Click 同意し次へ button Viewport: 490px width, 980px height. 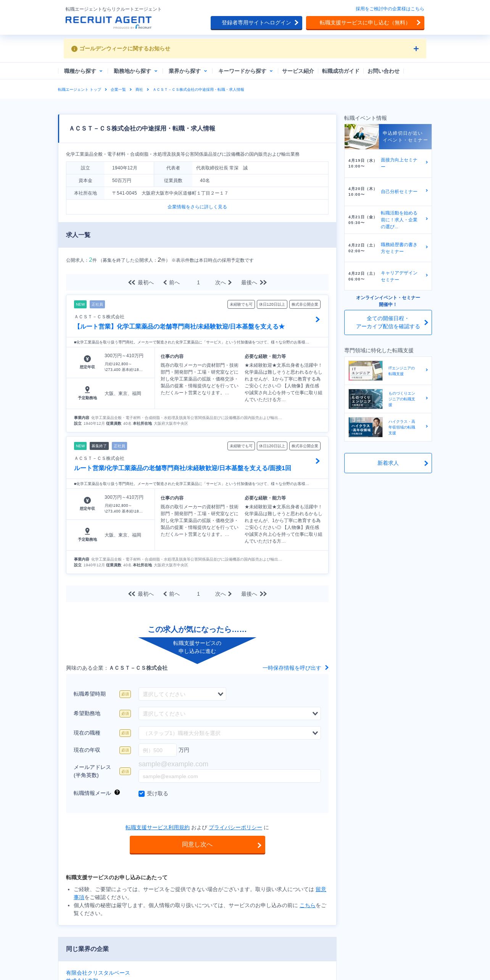pyautogui.click(x=197, y=845)
